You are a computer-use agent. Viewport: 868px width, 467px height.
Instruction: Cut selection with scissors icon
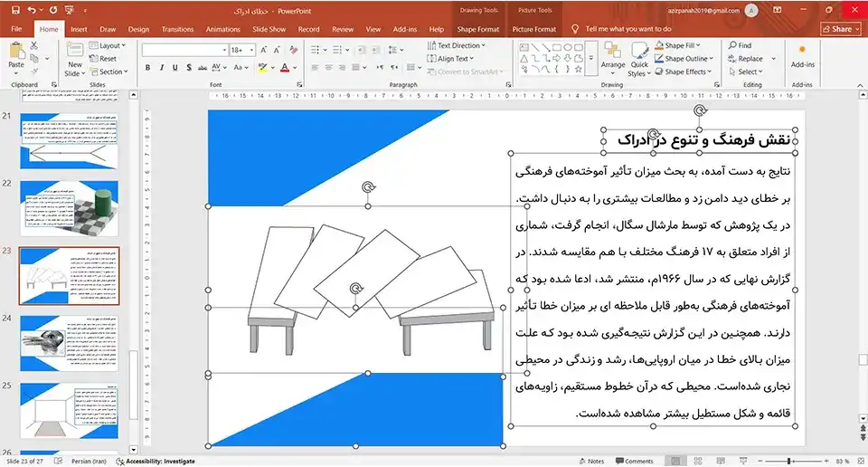(34, 45)
